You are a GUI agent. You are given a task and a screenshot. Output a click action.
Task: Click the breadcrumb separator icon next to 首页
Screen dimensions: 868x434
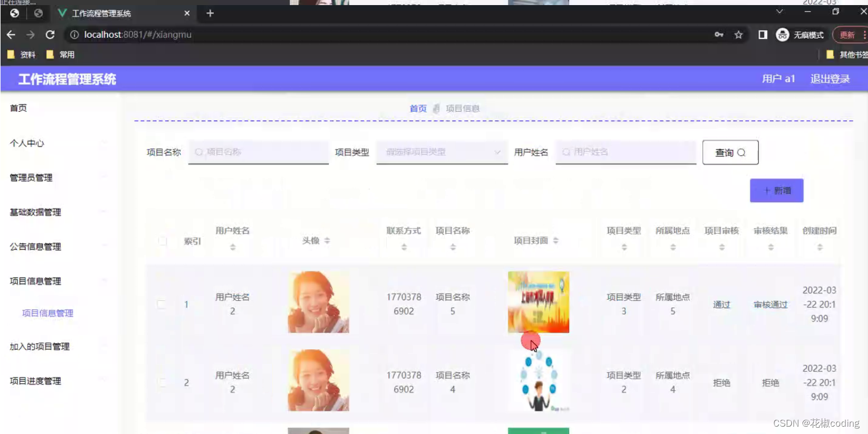click(437, 108)
